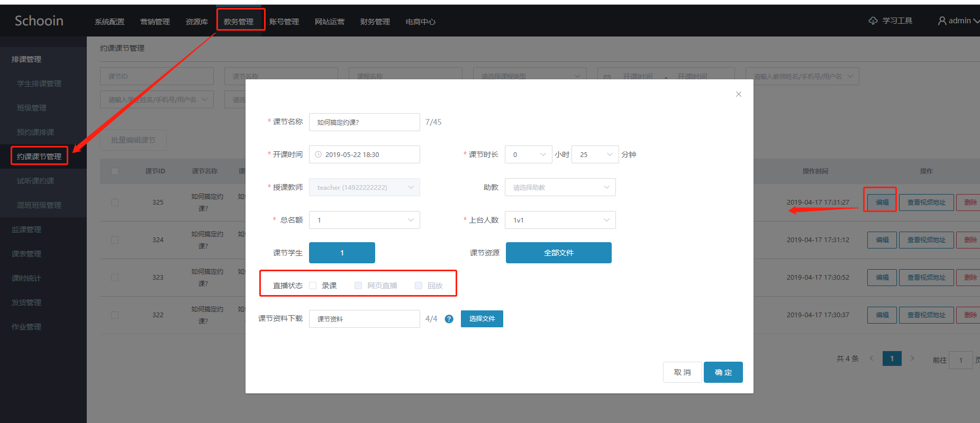The width and height of the screenshot is (980, 423).
Task: Click the blue help question mark icon
Action: tap(449, 319)
